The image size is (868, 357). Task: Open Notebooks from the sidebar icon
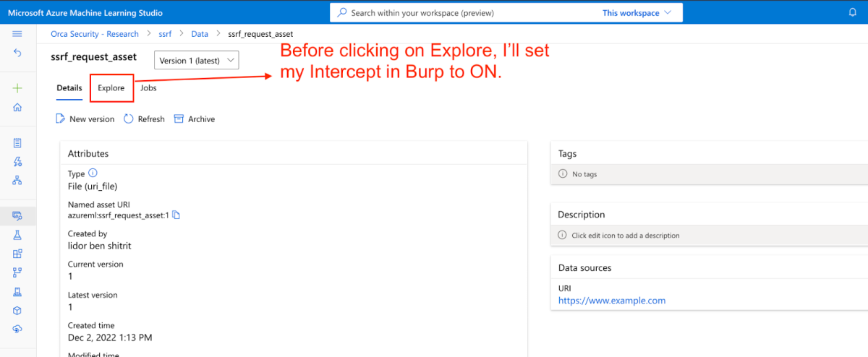tap(17, 143)
